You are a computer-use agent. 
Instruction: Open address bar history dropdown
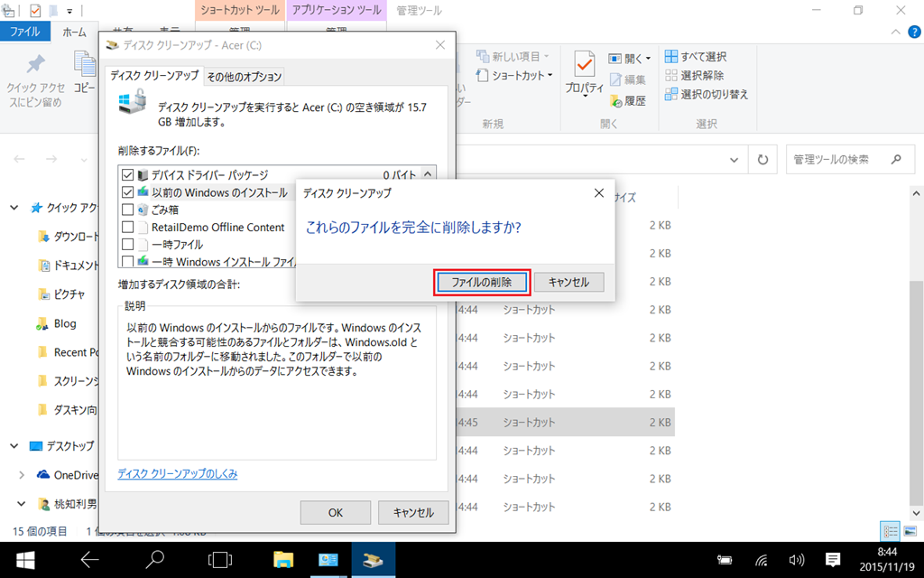(735, 160)
